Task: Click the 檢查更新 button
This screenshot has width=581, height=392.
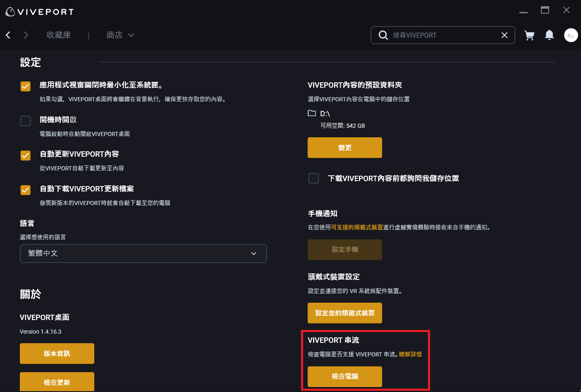Action: pyautogui.click(x=57, y=382)
